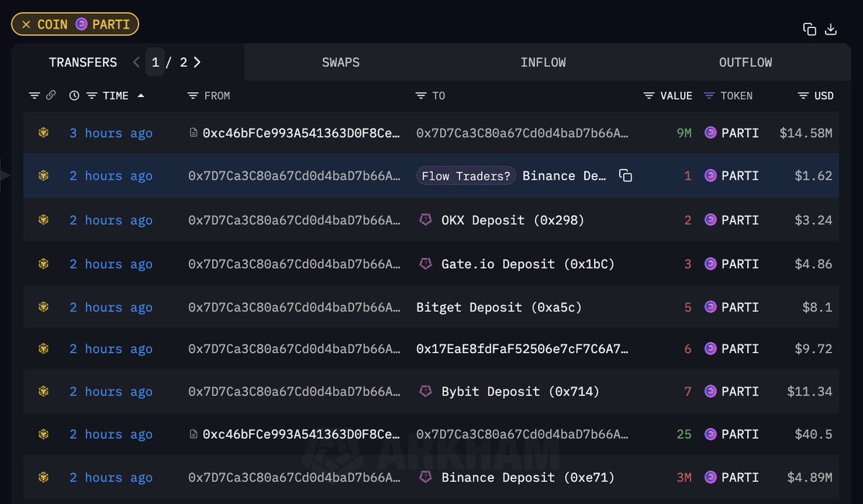Click the BNB chain icon in Gate.io row

[44, 264]
